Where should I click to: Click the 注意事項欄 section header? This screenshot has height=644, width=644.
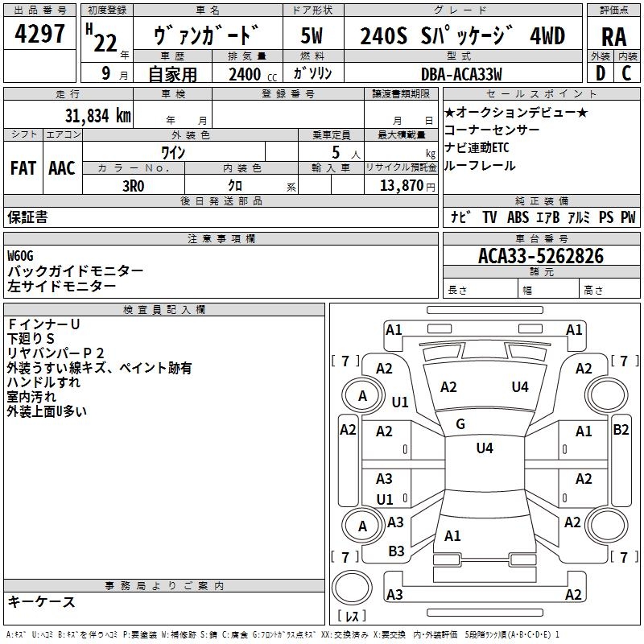221,238
